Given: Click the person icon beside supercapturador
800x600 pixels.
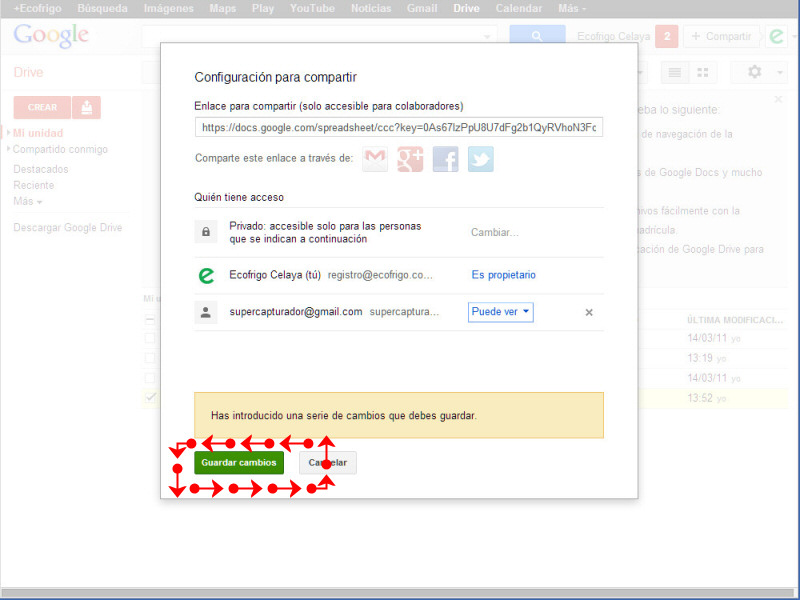Looking at the screenshot, I should 206,312.
